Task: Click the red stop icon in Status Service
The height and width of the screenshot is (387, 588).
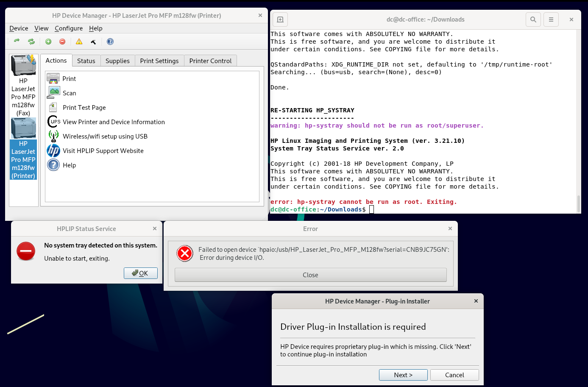Action: pos(26,251)
